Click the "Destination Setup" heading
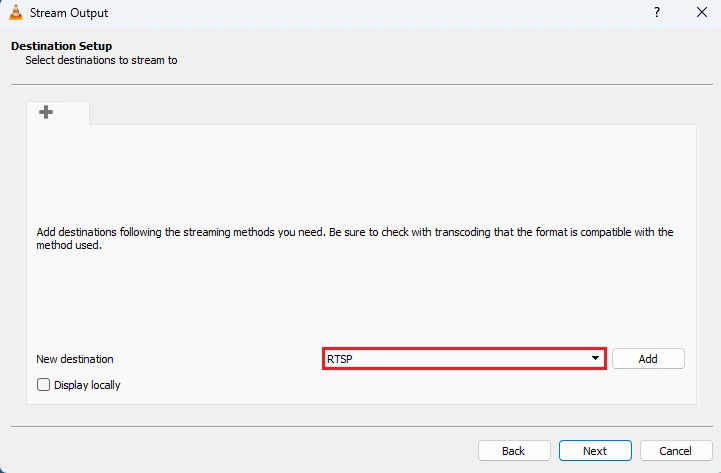Image resolution: width=721 pixels, height=473 pixels. pos(62,46)
